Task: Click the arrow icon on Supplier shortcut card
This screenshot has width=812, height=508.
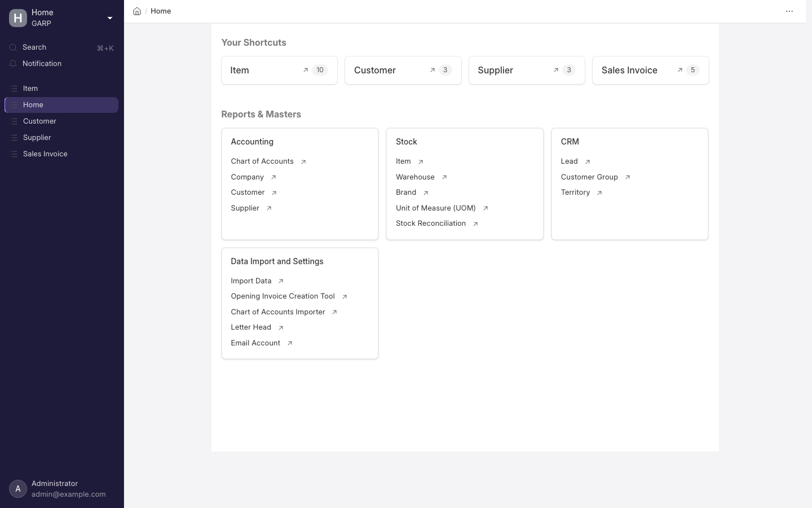Action: (556, 70)
